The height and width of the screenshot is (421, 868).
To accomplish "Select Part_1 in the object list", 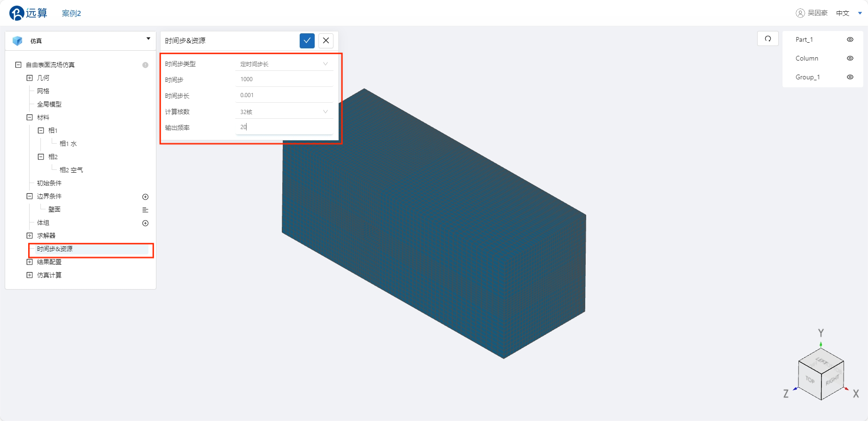I will (x=804, y=39).
